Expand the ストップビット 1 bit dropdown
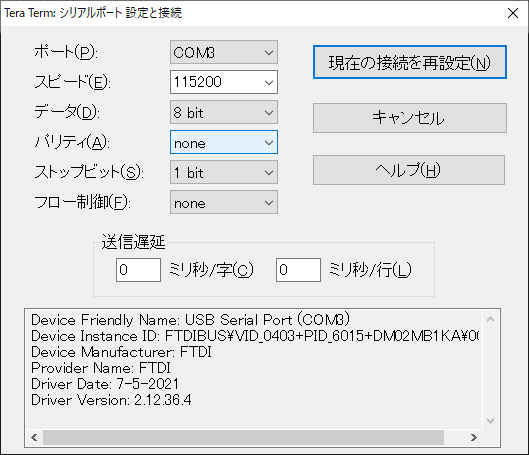This screenshot has width=529, height=455. (x=224, y=172)
